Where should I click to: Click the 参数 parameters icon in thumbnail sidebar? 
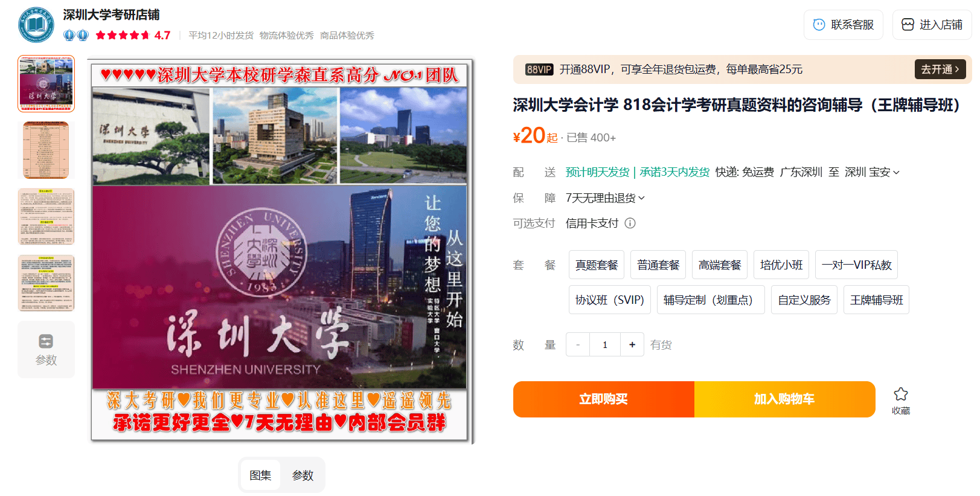tap(46, 341)
